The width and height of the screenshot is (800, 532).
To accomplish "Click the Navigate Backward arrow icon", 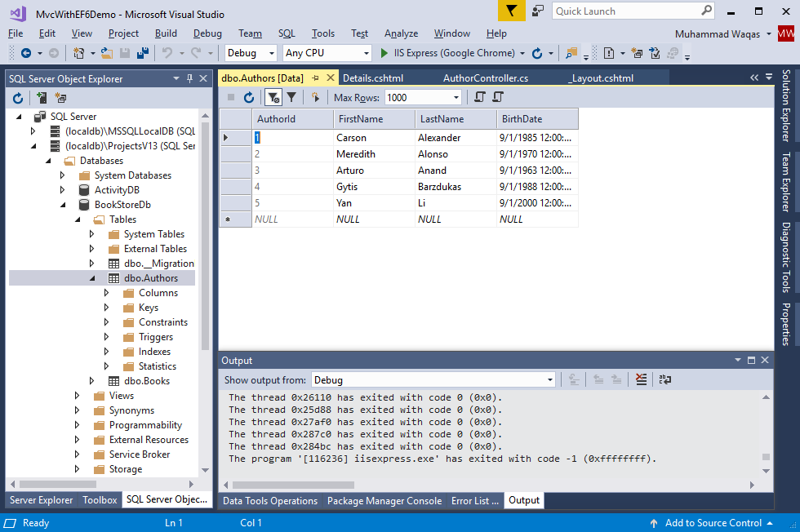I will tap(25, 53).
